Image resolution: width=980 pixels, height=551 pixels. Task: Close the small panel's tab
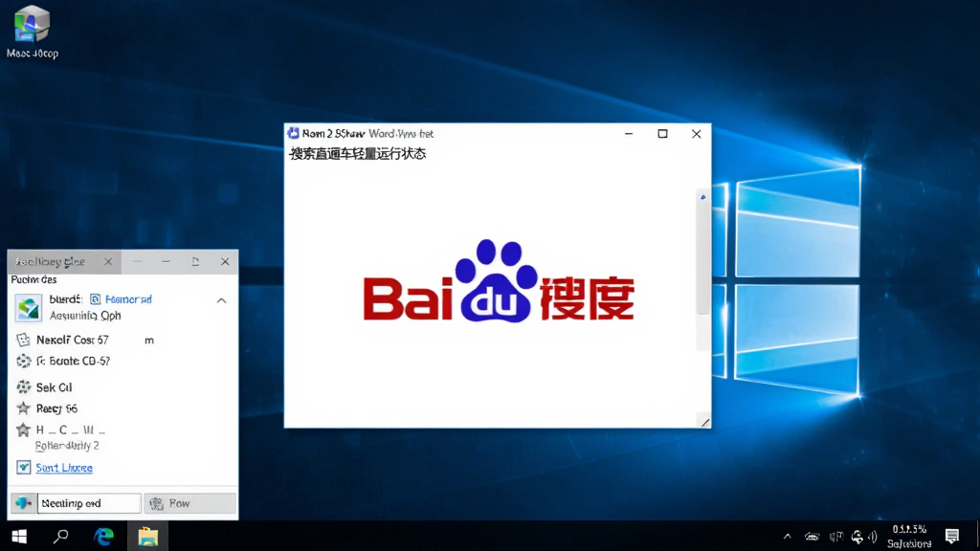[108, 261]
